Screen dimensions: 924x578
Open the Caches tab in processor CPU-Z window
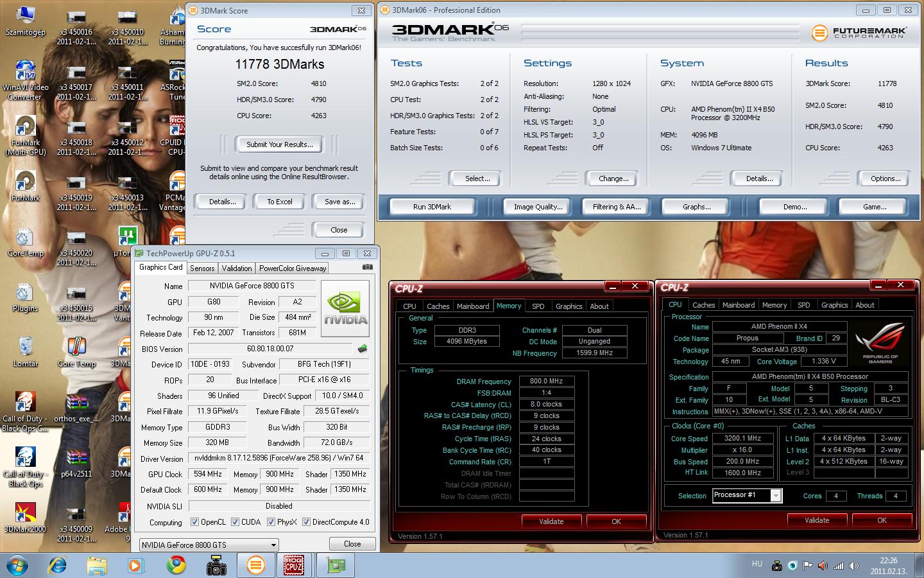tap(703, 305)
